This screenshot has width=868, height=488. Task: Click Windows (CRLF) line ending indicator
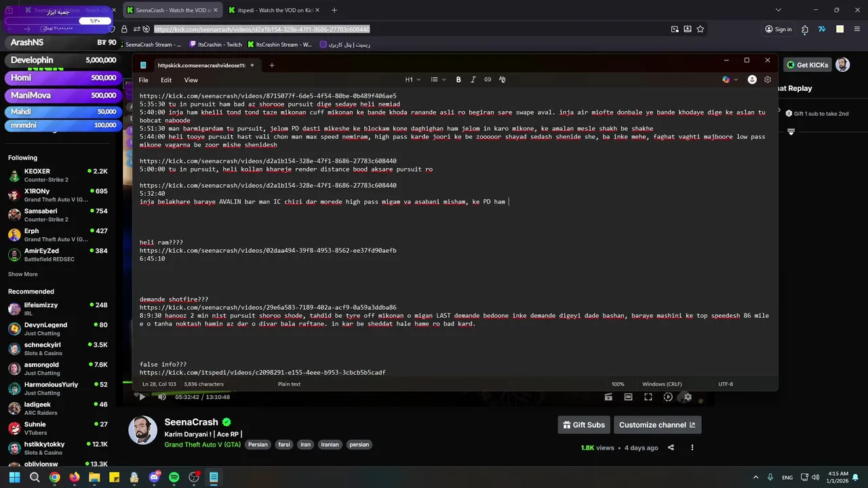pos(662,384)
